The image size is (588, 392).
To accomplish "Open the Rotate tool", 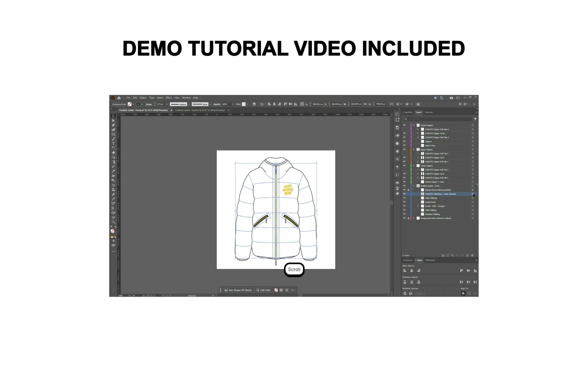I will [113, 148].
